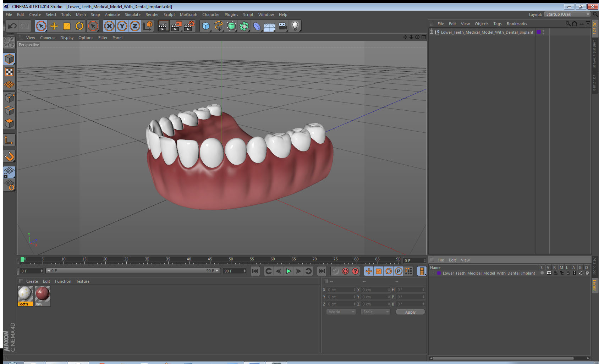
Task: Select the Jaw material thumbnail
Action: click(x=43, y=294)
